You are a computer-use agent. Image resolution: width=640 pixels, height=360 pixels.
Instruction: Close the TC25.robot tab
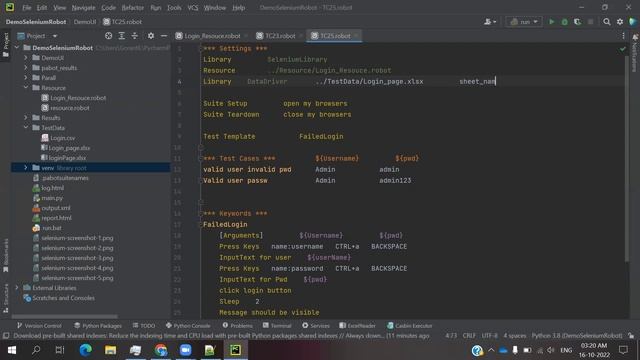point(356,36)
